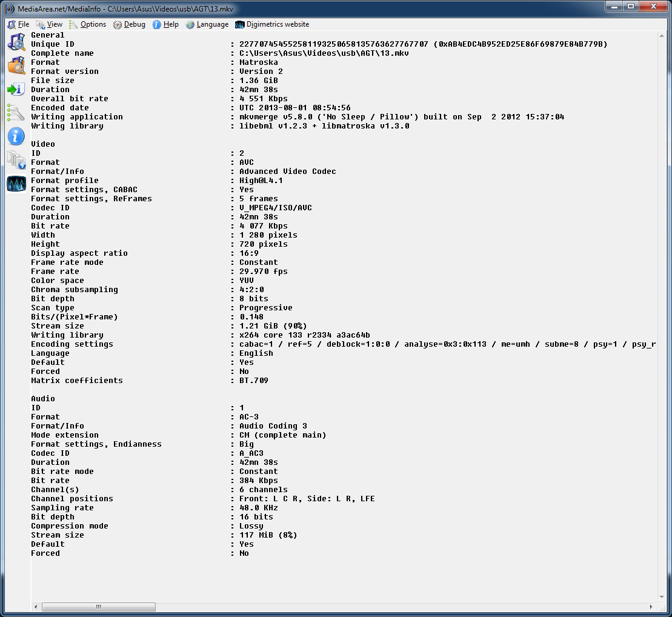This screenshot has width=672, height=617.
Task: Click the General section heading
Action: click(x=48, y=35)
